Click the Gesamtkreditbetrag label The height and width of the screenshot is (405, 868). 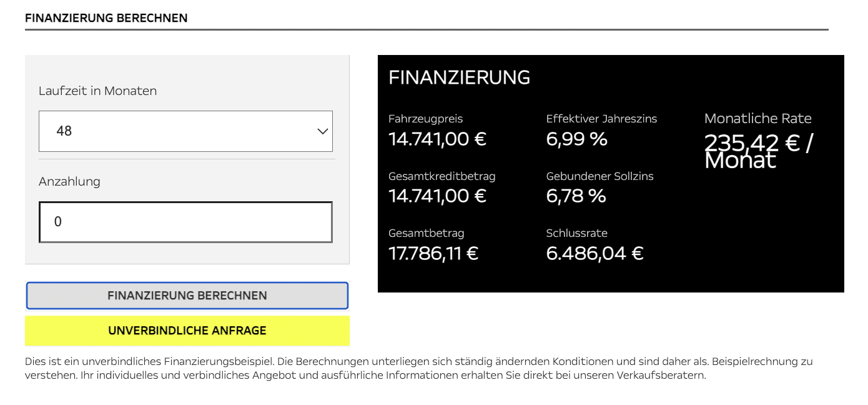coord(441,176)
